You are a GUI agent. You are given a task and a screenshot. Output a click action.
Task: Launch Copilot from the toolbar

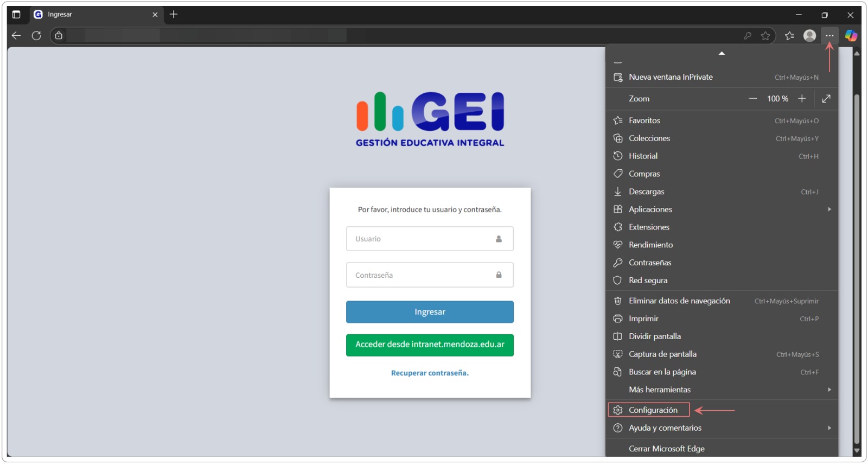coord(851,36)
